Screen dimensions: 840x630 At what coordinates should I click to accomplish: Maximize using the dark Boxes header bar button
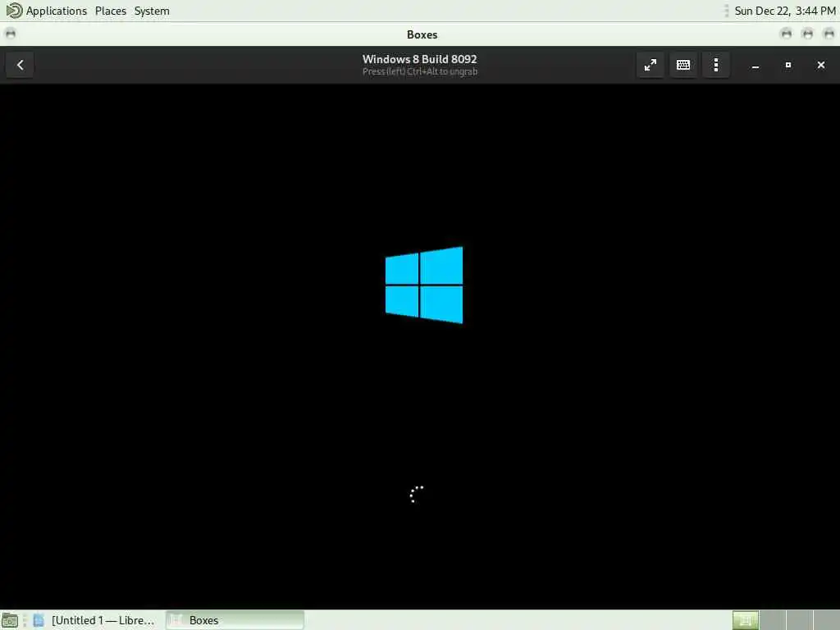(788, 66)
